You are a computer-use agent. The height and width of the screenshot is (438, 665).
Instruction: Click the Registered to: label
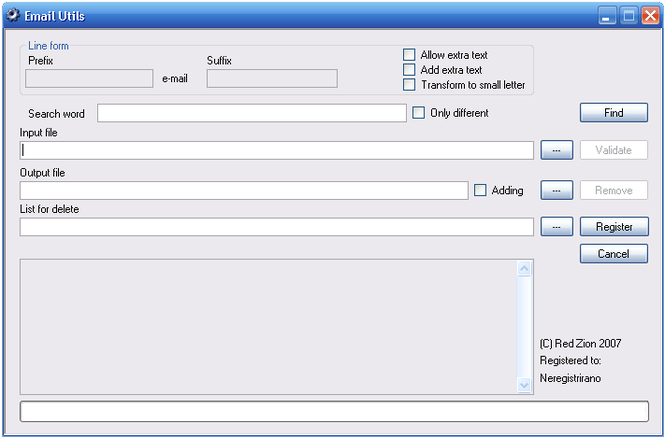[x=570, y=360]
